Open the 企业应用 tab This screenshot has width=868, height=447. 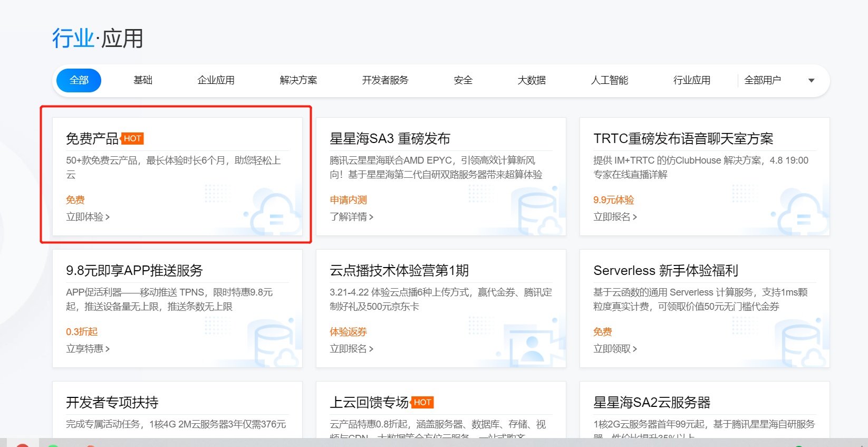[216, 80]
